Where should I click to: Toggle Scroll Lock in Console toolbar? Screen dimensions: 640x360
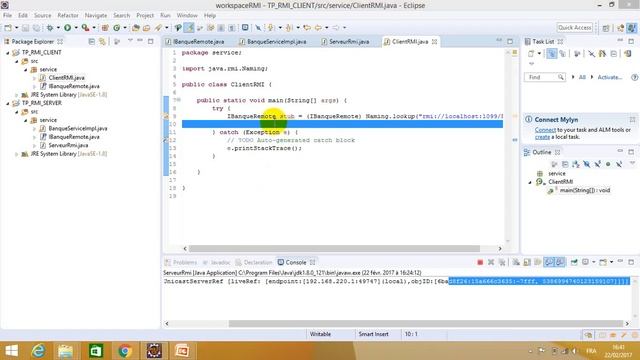527,262
